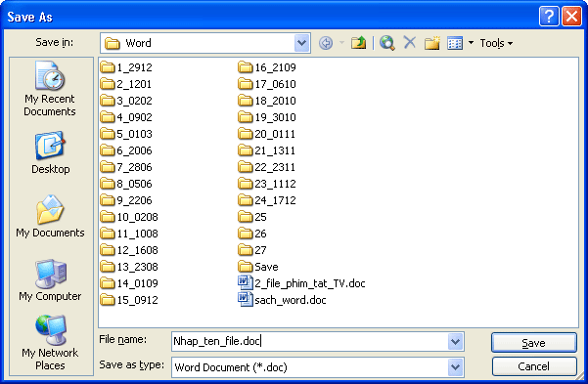Open My Documents in the places bar
Screen dimensions: 588x384
tap(50, 217)
